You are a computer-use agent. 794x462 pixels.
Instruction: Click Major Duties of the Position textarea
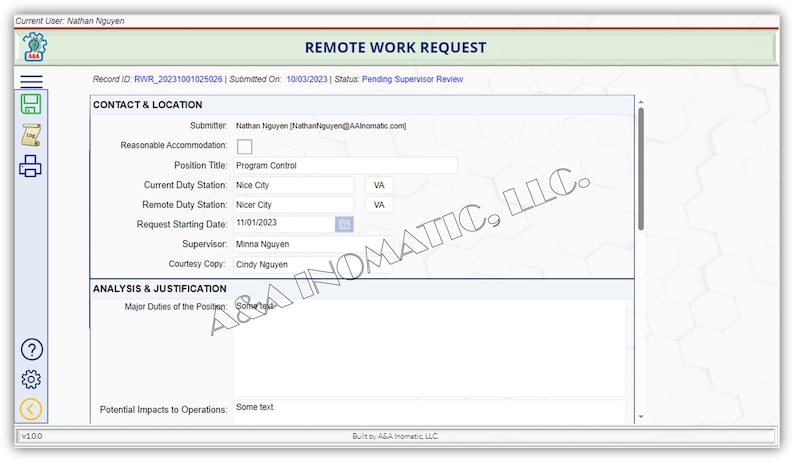(429, 348)
